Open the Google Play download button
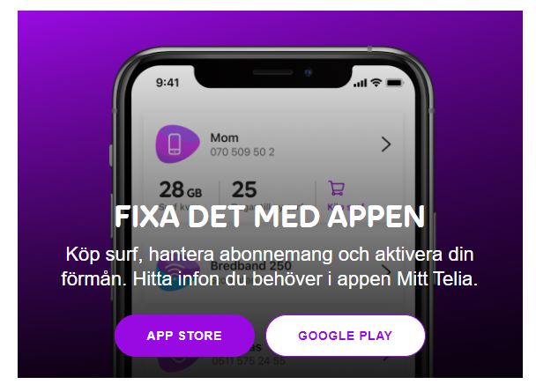 346,336
